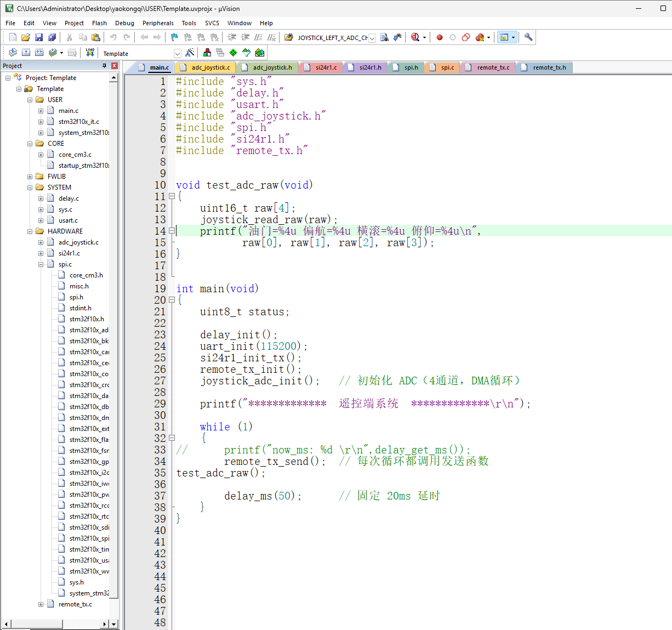
Task: Collapse the USER folder group
Action: [x=30, y=100]
